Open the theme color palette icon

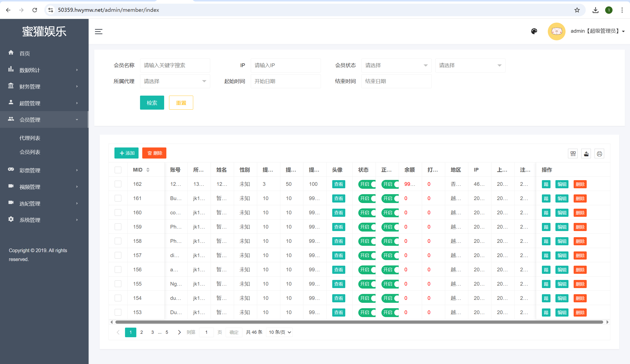[x=534, y=31]
